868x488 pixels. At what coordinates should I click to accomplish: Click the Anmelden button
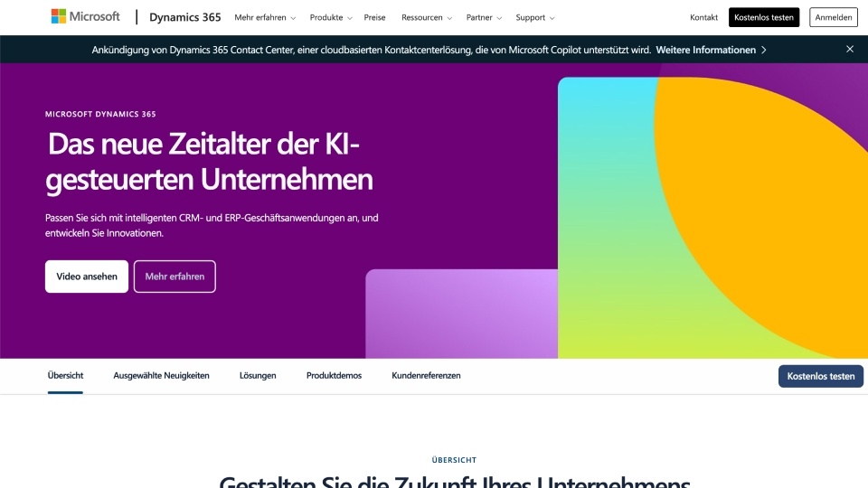click(x=833, y=17)
